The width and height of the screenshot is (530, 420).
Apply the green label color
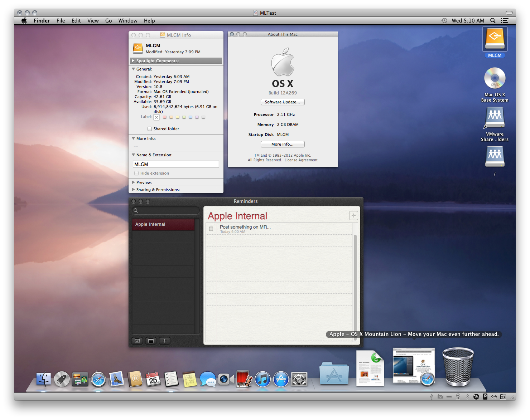[x=184, y=117]
